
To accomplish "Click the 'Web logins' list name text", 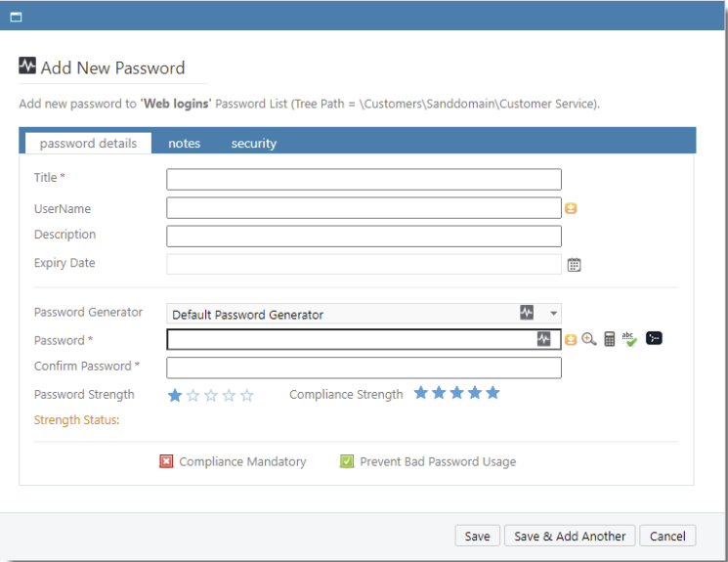I will 176,103.
